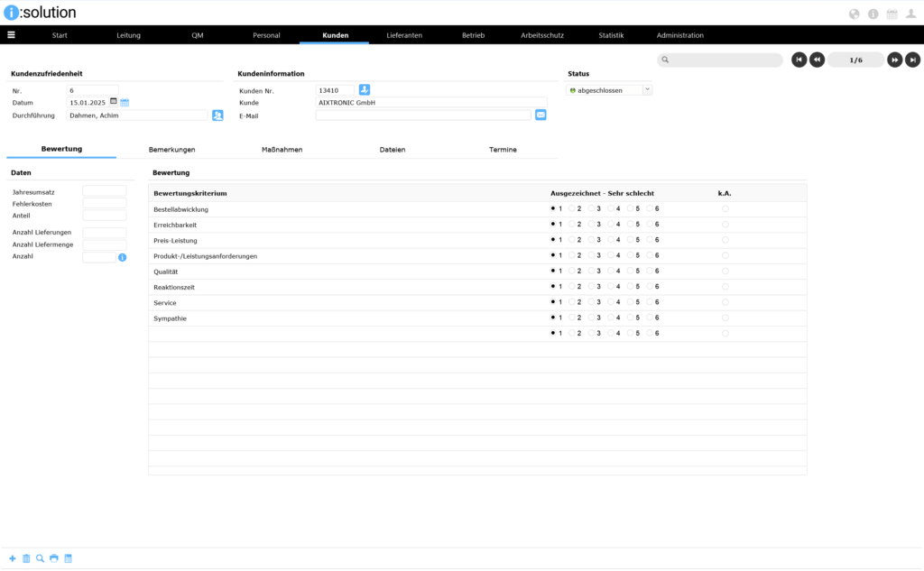Select rating 3 for Bestellabwicklung

pos(592,208)
